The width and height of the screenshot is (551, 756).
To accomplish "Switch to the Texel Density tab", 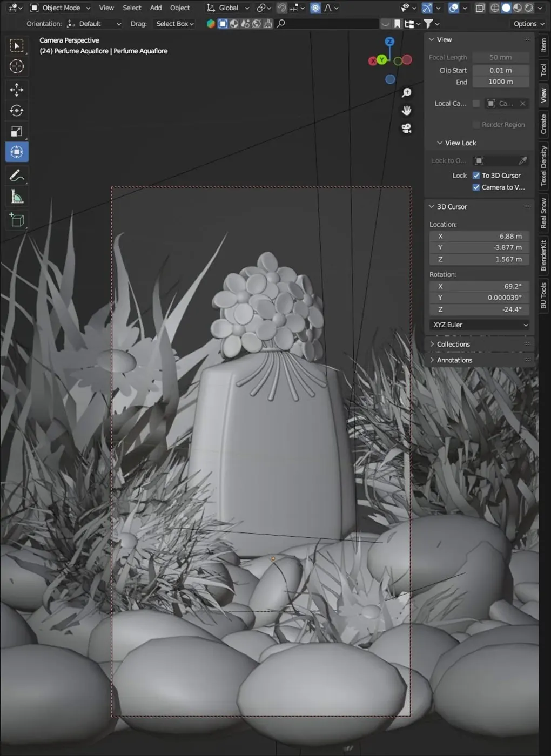I will coord(544,166).
